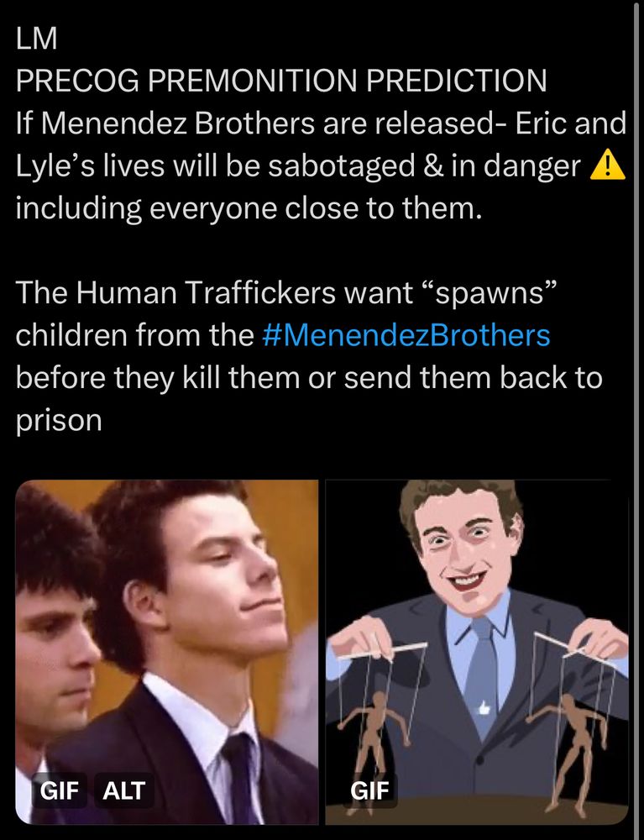This screenshot has height=840, width=644.
Task: Click the "LM" text at the top
Action: (x=36, y=39)
